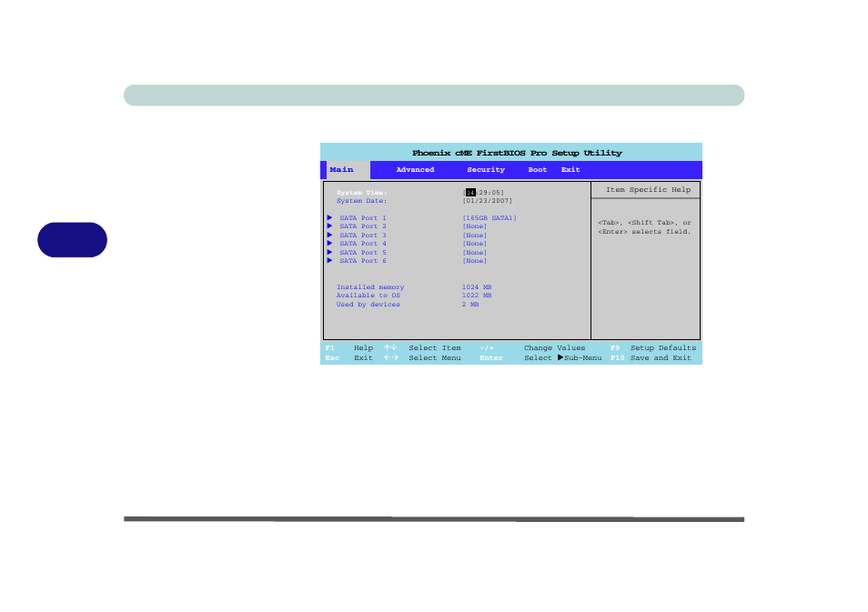868x612 pixels.
Task: Click the highlighted hour field of System Time
Action: pos(470,193)
